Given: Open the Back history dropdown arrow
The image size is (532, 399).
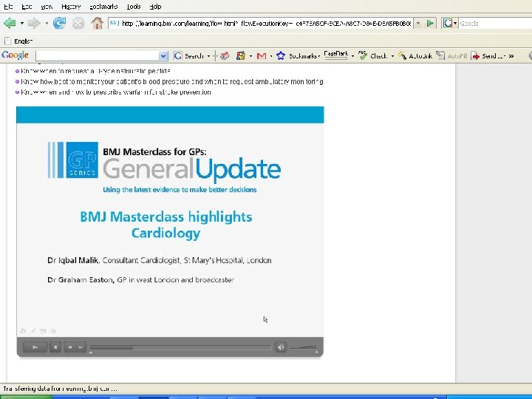Looking at the screenshot, I should tap(21, 24).
